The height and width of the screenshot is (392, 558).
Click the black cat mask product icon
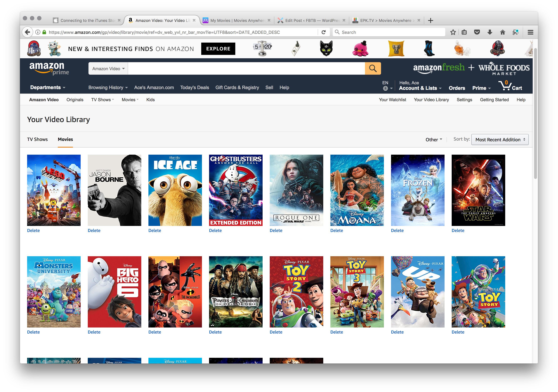click(x=326, y=48)
